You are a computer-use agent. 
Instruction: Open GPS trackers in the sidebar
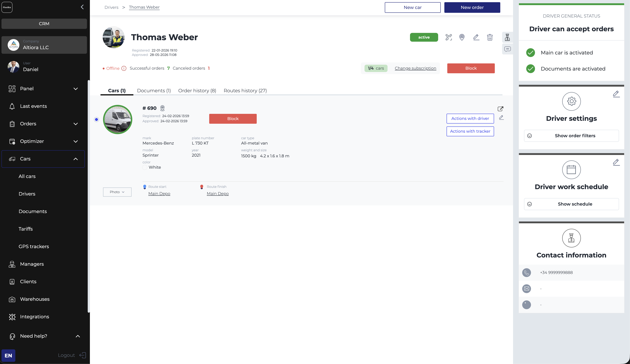click(x=34, y=247)
